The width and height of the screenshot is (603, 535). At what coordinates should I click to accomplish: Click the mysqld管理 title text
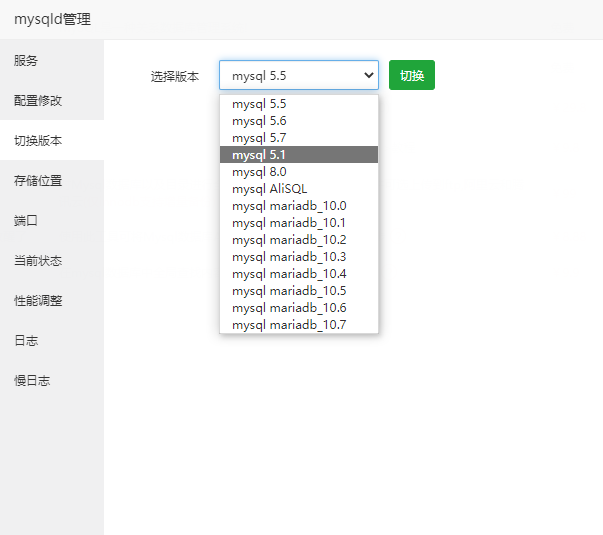pyautogui.click(x=53, y=19)
